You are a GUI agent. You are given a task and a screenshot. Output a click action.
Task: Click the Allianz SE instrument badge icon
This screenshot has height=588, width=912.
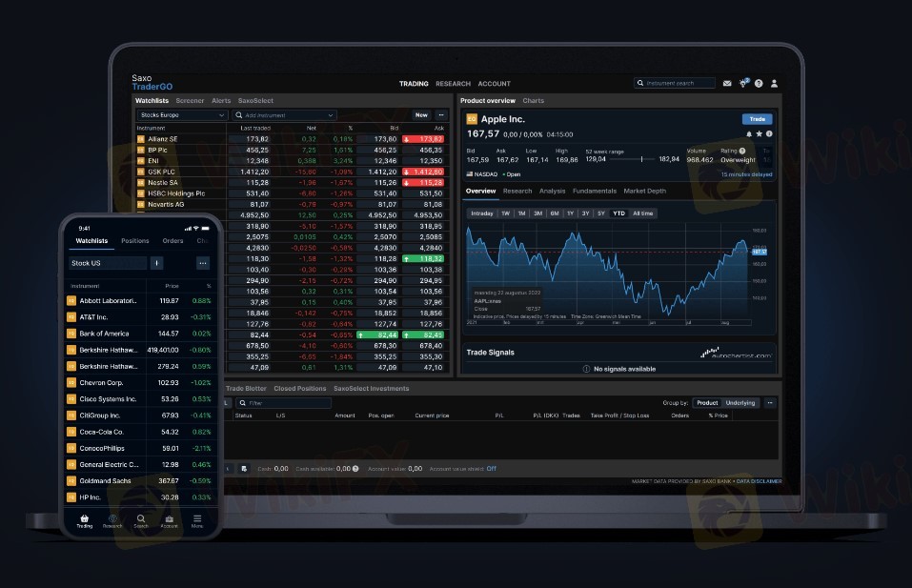click(141, 139)
